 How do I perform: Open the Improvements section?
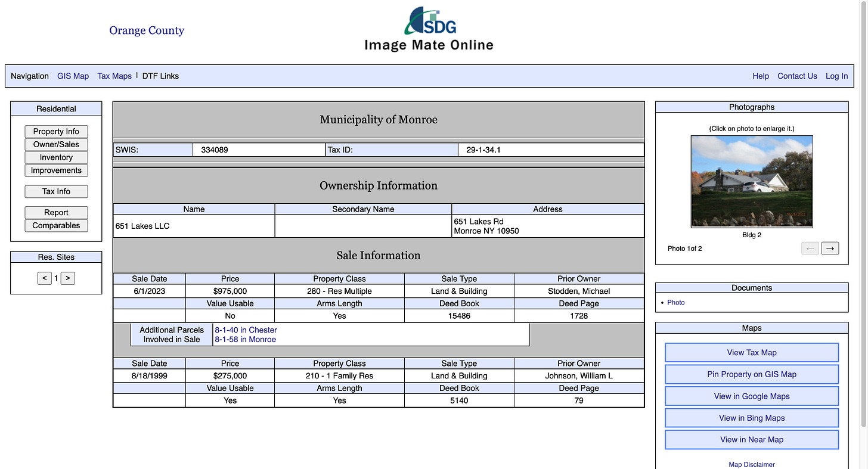click(x=56, y=170)
